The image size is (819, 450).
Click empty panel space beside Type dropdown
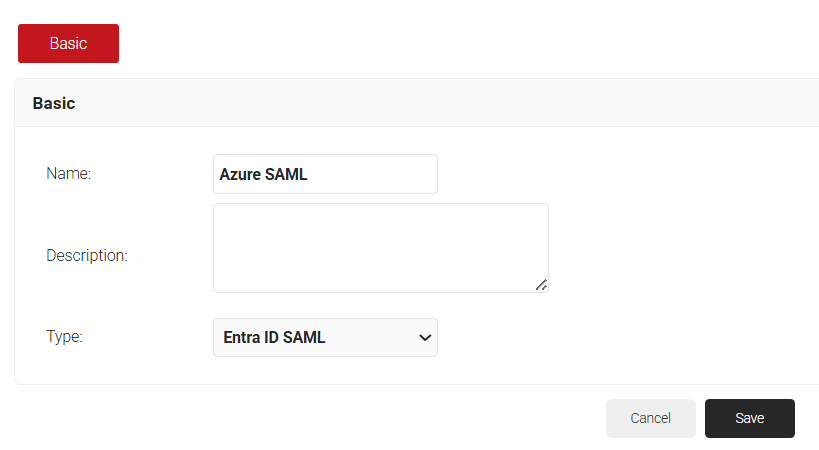coord(620,338)
